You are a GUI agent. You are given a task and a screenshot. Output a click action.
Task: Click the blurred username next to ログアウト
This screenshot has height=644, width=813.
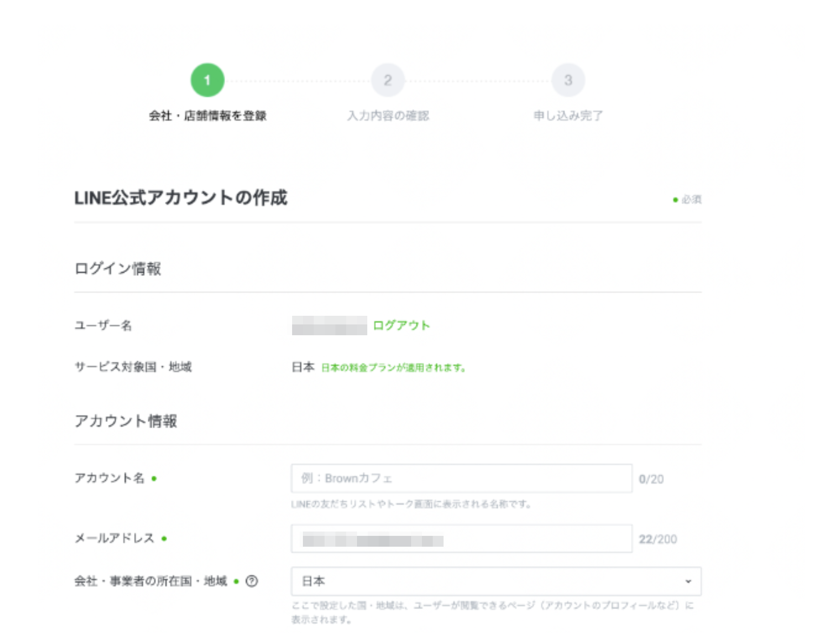click(x=330, y=325)
